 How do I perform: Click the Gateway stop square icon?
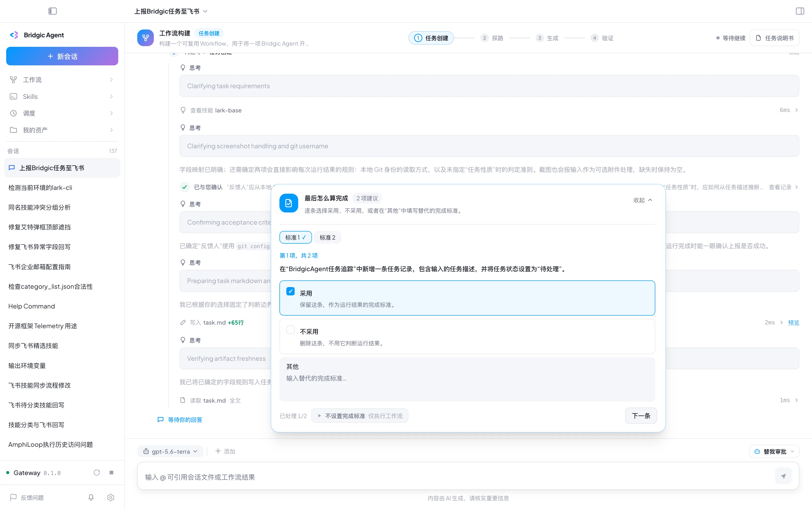click(112, 472)
